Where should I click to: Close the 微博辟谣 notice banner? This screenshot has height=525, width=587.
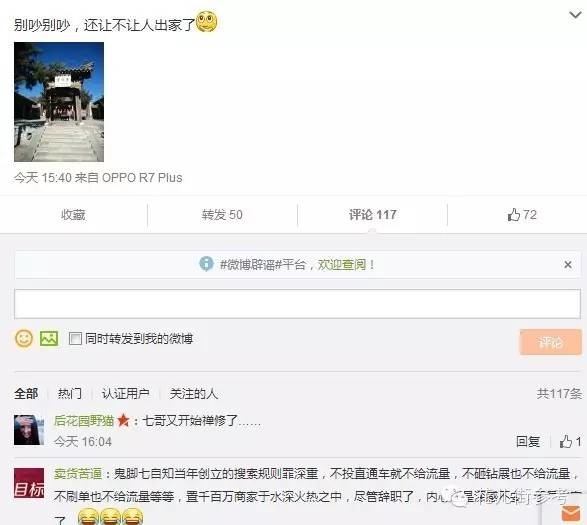tap(568, 265)
